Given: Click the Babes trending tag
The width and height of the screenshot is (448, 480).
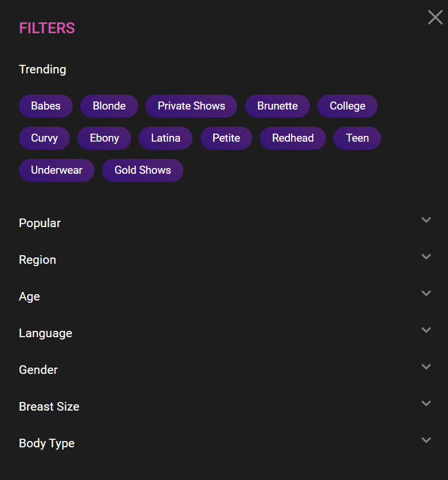Looking at the screenshot, I should pyautogui.click(x=46, y=106).
